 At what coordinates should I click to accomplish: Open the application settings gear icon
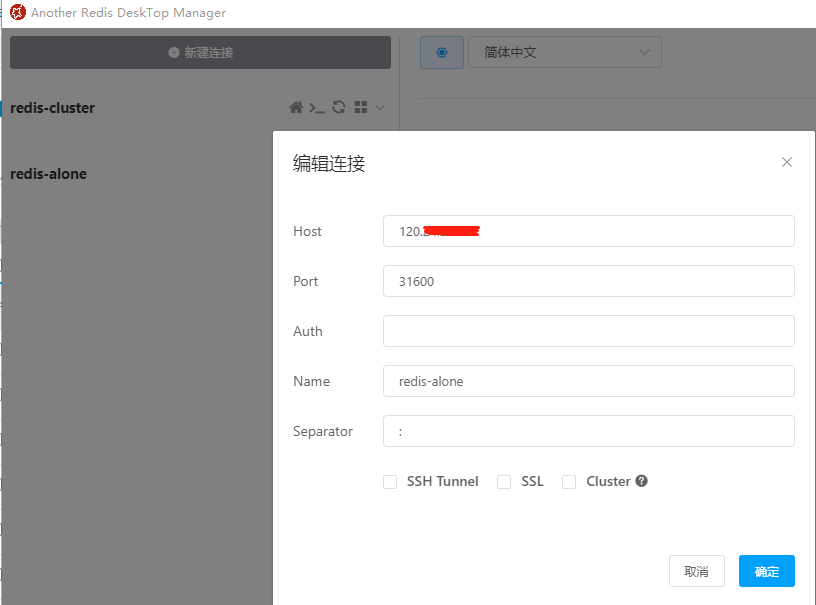[x=441, y=52]
